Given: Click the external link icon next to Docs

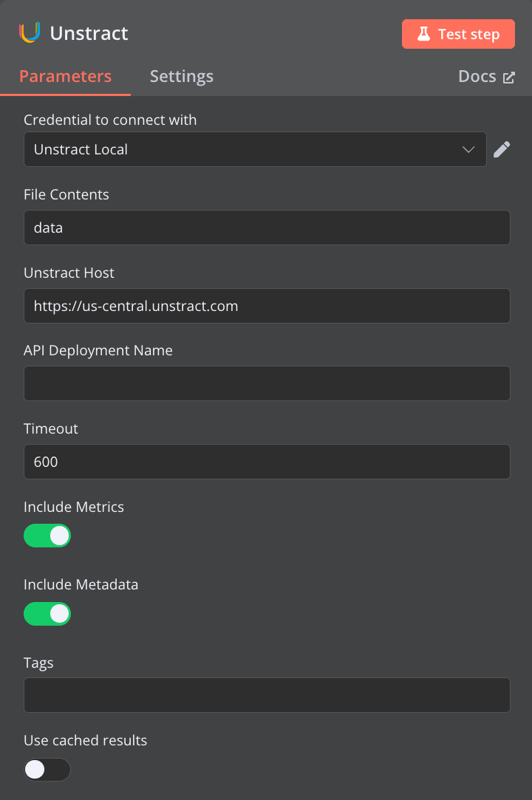Looking at the screenshot, I should click(510, 76).
